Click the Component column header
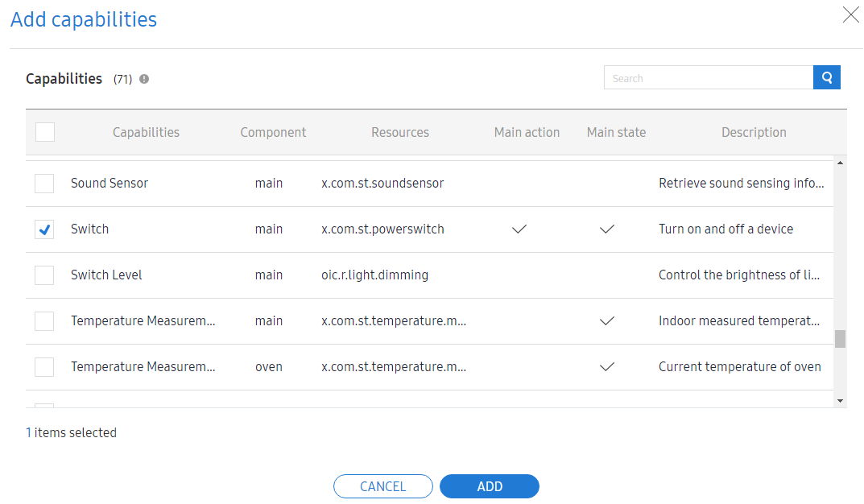 tap(273, 133)
